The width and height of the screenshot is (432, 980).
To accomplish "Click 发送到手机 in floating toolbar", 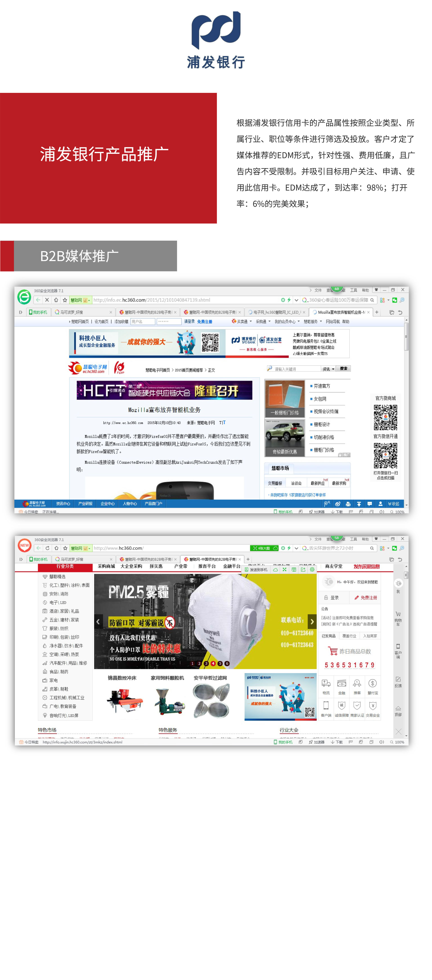I will coord(256,570).
